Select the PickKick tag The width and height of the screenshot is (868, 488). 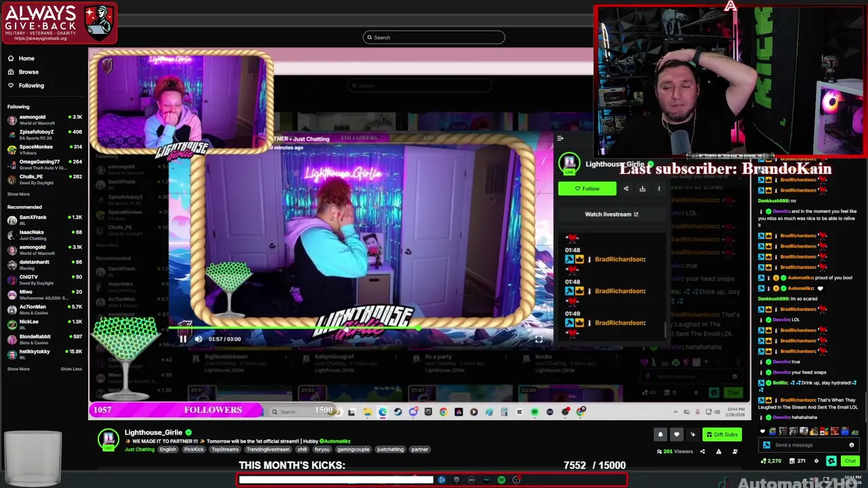[x=193, y=449]
